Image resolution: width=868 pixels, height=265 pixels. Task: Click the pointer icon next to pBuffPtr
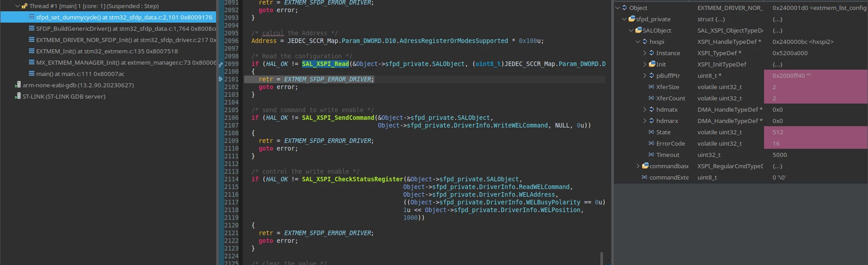pos(652,75)
